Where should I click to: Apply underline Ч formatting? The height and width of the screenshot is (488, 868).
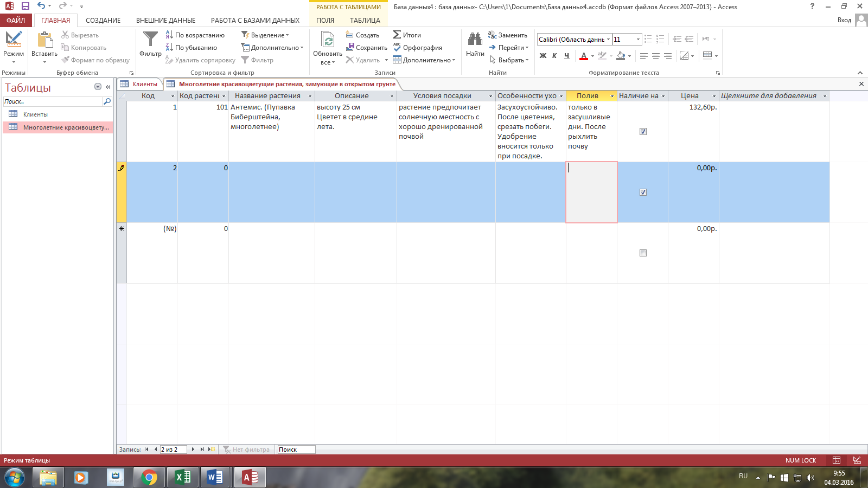pyautogui.click(x=566, y=55)
